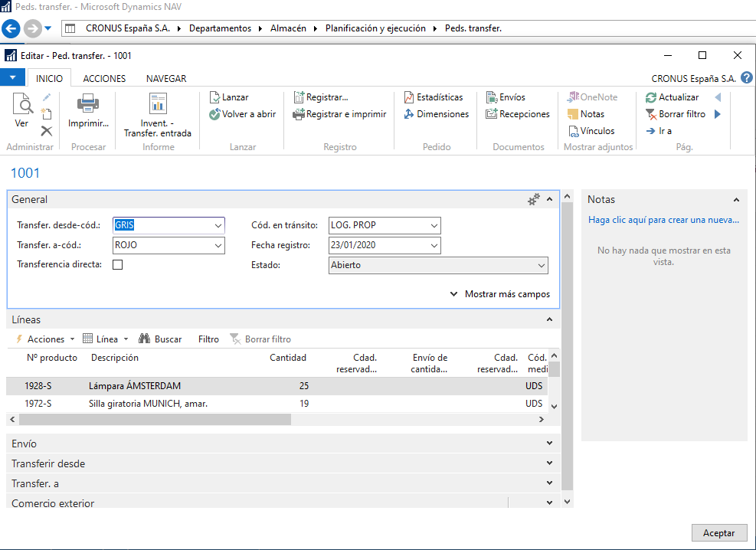Open the navigation history dropdown arrow
This screenshot has height=550, width=756.
[48, 28]
